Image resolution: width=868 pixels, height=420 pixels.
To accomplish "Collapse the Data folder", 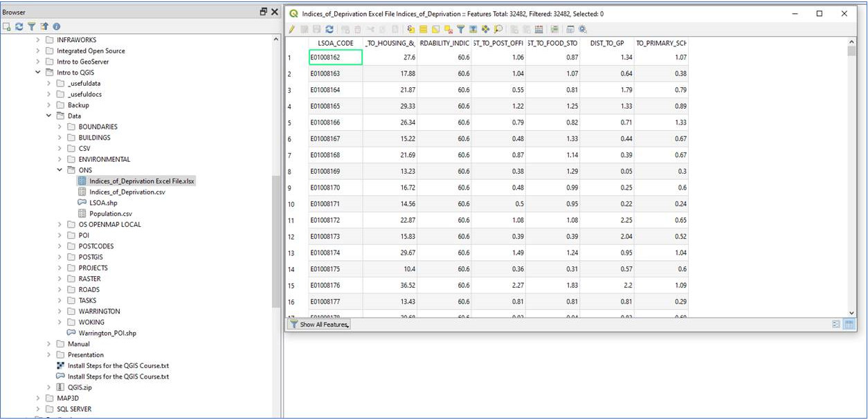I will [x=49, y=116].
